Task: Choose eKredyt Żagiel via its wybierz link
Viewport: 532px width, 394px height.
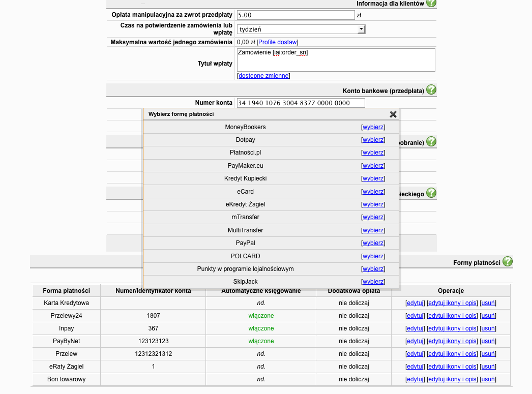Action: (373, 204)
